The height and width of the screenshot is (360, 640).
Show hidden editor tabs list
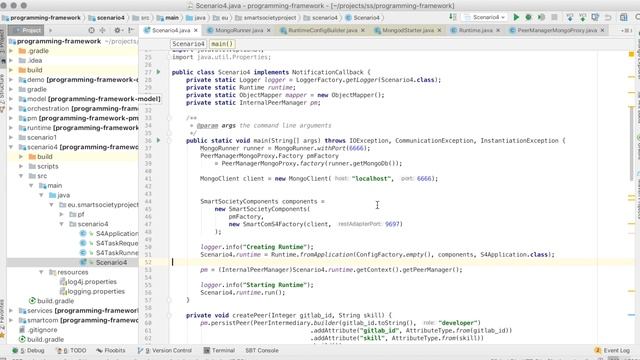tap(626, 30)
